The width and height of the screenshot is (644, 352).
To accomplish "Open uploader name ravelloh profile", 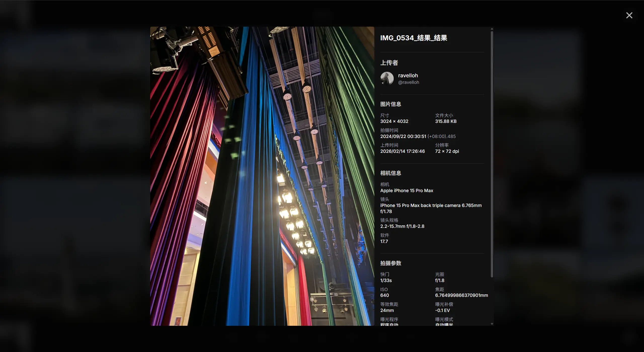I will click(x=408, y=76).
